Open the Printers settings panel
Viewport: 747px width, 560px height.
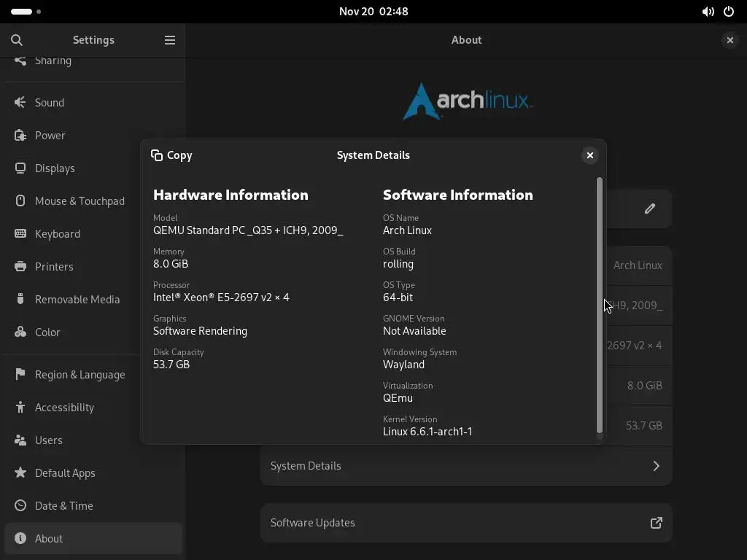tap(93, 266)
